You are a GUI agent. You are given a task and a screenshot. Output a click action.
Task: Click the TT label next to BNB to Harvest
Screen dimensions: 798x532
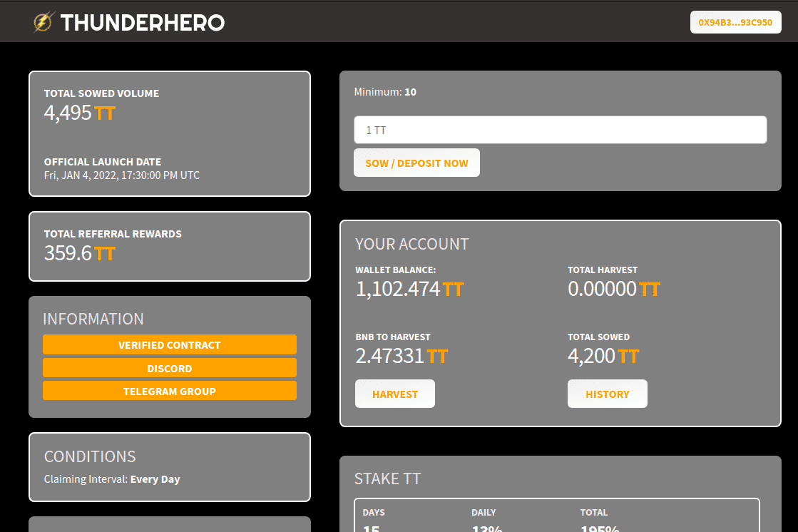(437, 355)
